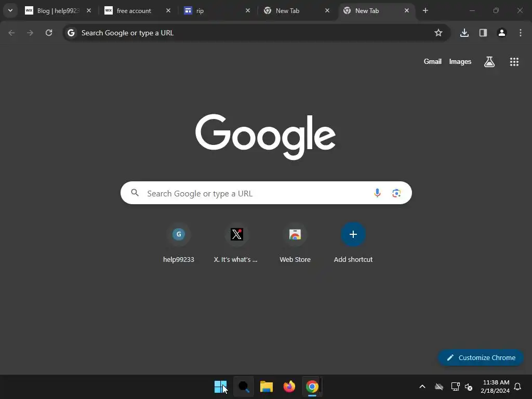
Task: Click the OneDrive cloud tray icon
Action: click(439, 387)
